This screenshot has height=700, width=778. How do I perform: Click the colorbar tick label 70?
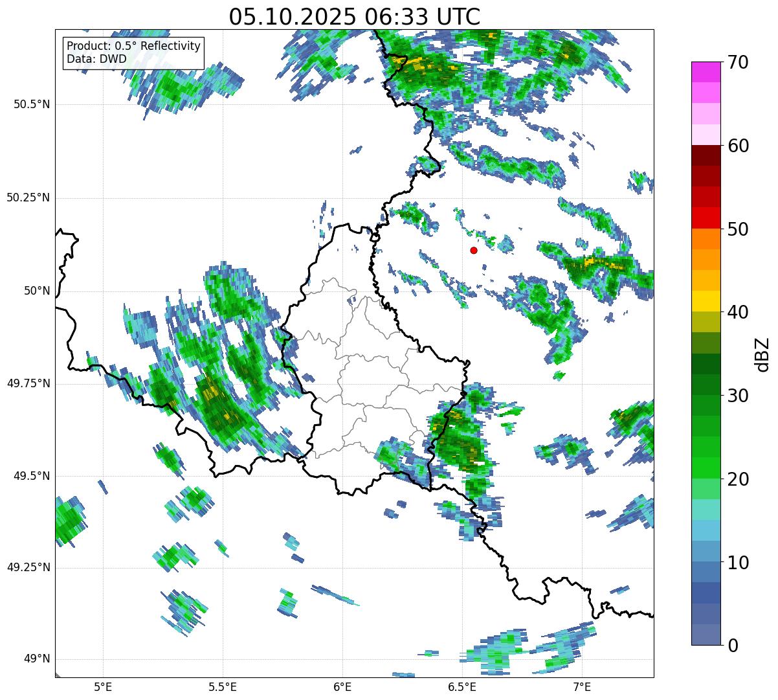tap(738, 62)
